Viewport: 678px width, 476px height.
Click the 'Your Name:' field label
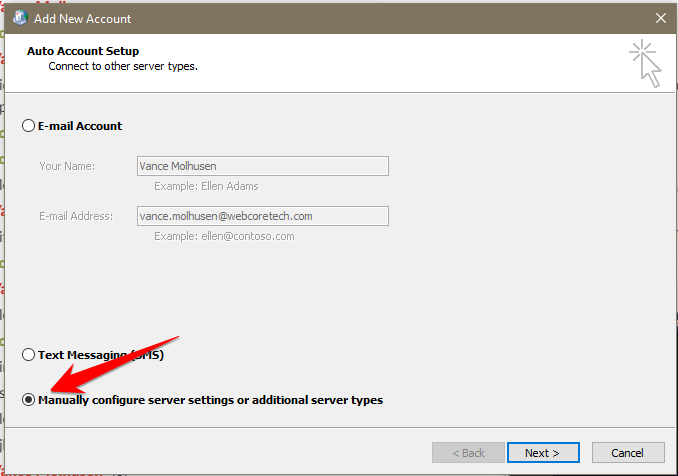(67, 166)
